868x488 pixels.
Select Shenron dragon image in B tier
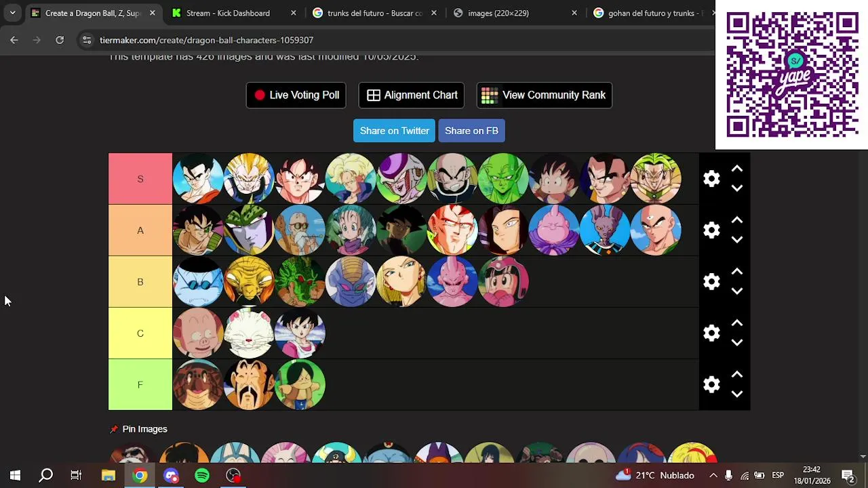coord(300,282)
